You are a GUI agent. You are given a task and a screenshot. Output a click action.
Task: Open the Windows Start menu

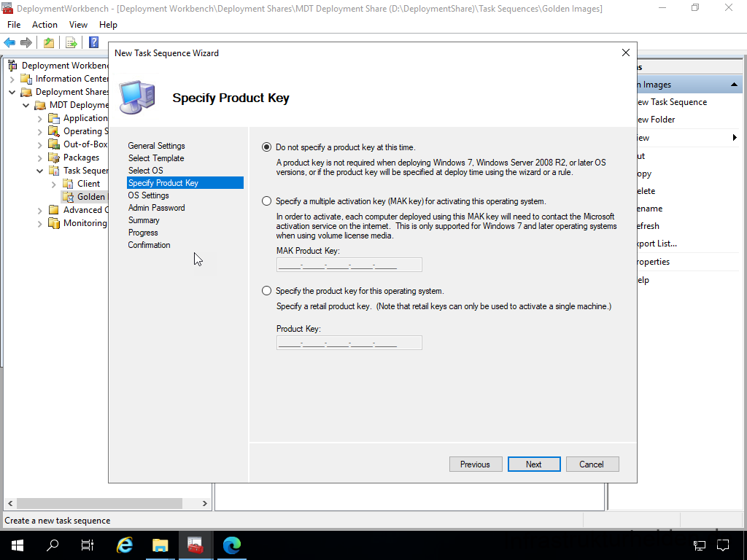pos(18,545)
